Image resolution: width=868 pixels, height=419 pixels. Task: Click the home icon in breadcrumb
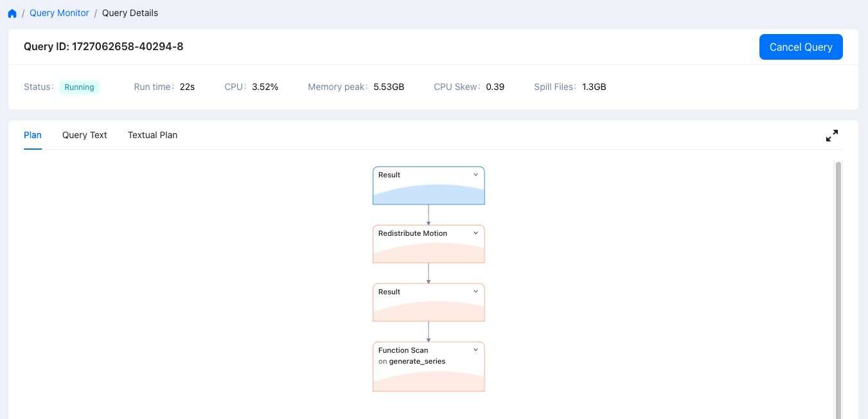(x=12, y=13)
